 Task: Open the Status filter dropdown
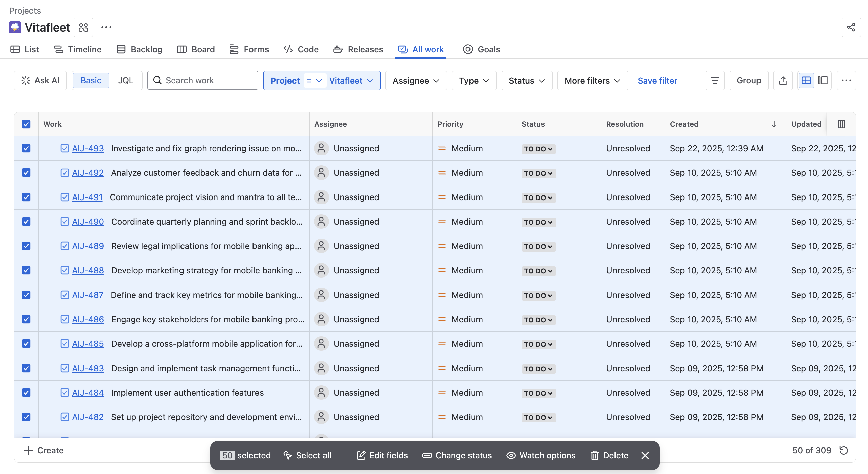pos(527,81)
